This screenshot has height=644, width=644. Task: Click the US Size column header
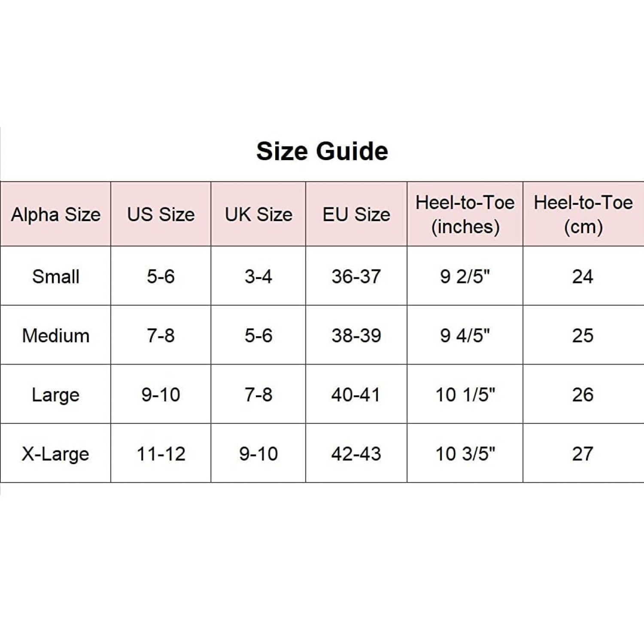[161, 214]
